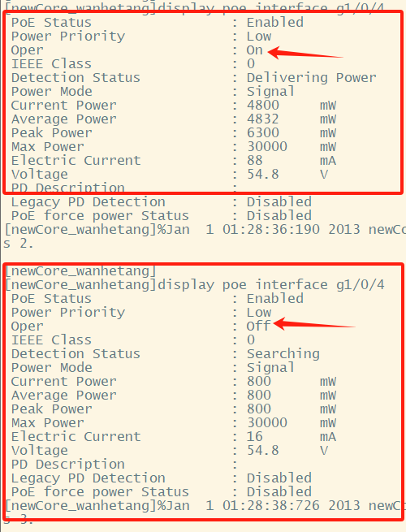406x532 pixels.
Task: Click second Peak Power value 800
Action: click(x=259, y=409)
